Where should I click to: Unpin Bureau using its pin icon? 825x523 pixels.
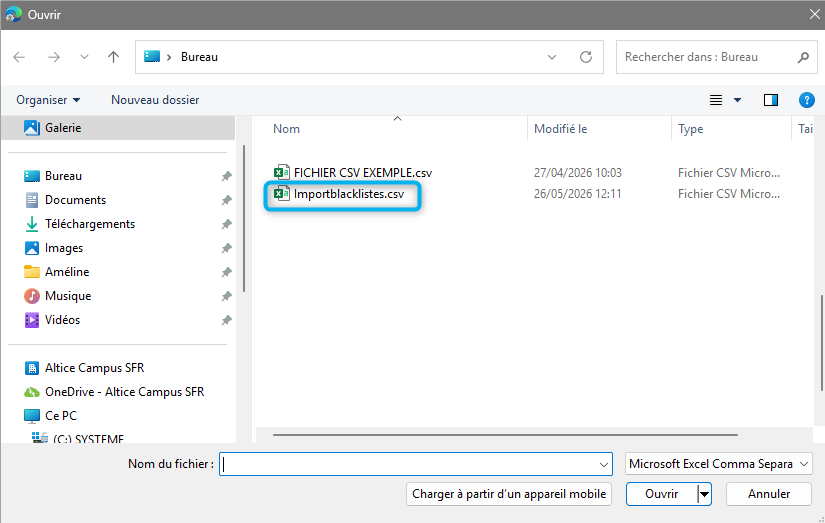coord(226,176)
